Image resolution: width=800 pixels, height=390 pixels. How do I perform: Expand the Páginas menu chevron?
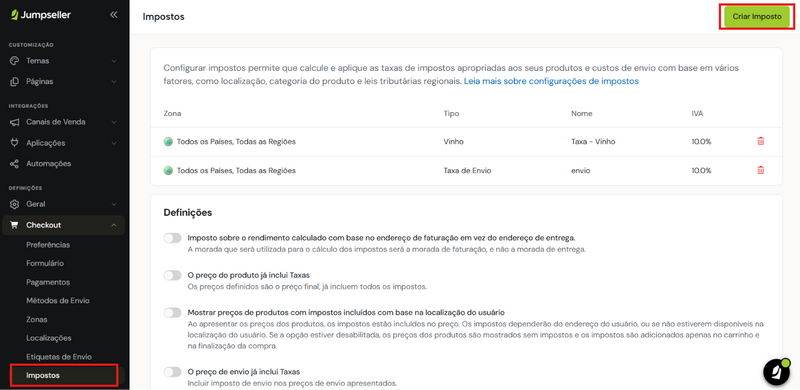click(x=114, y=81)
